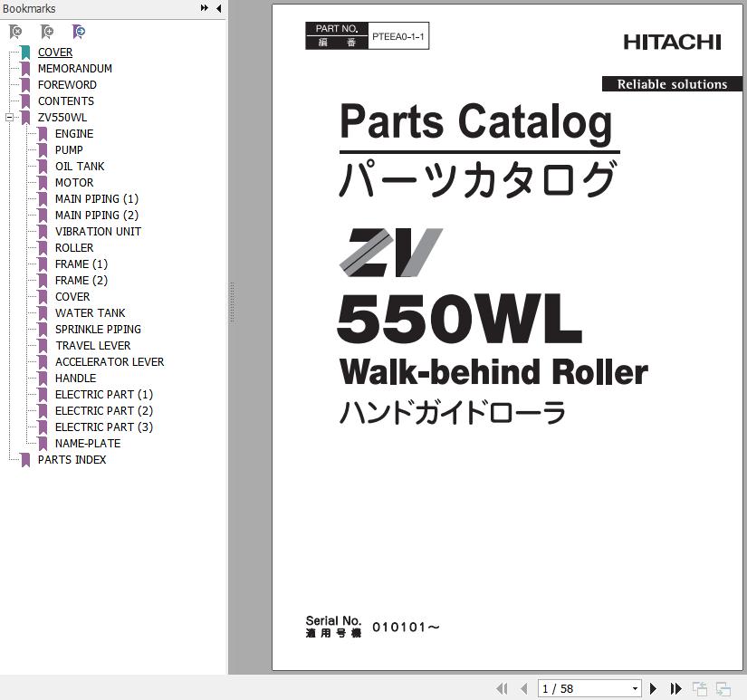Viewport: 747px width, 700px height.
Task: Collapse Bookmarks panel with left triangle
Action: tap(219, 8)
